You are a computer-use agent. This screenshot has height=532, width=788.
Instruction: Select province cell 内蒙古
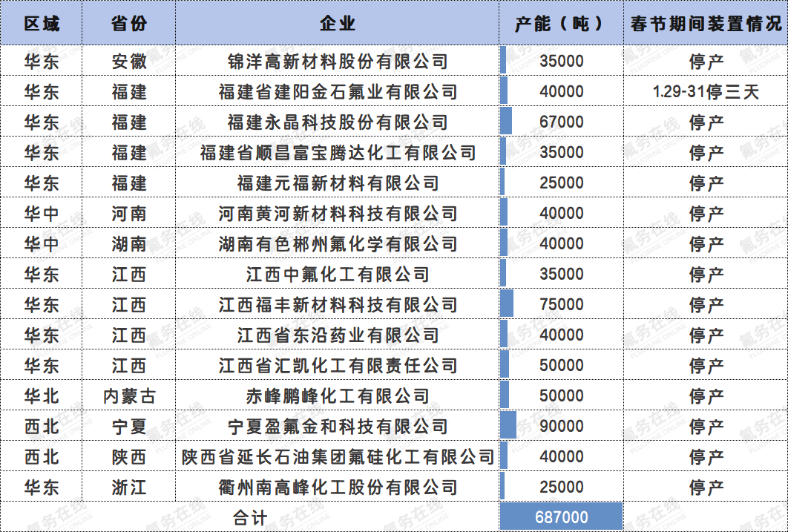pyautogui.click(x=129, y=396)
